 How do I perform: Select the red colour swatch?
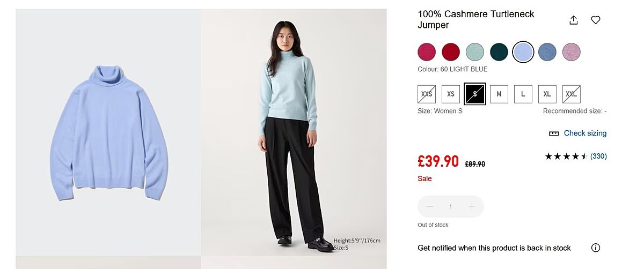tap(451, 52)
